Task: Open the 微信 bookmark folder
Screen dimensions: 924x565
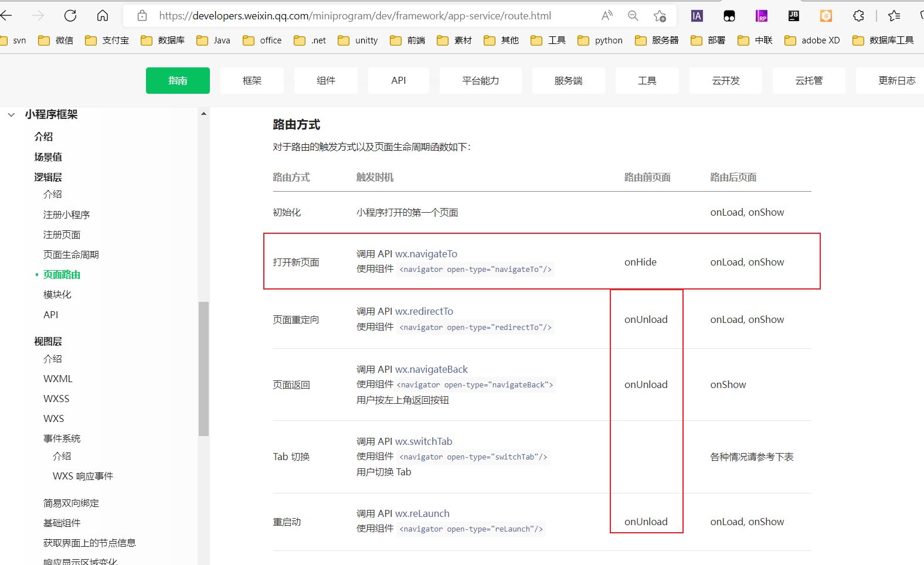Action: [56, 40]
